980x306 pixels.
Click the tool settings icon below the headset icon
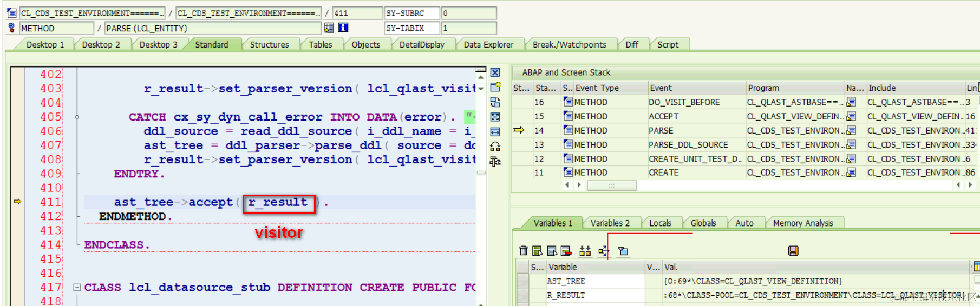(x=495, y=161)
